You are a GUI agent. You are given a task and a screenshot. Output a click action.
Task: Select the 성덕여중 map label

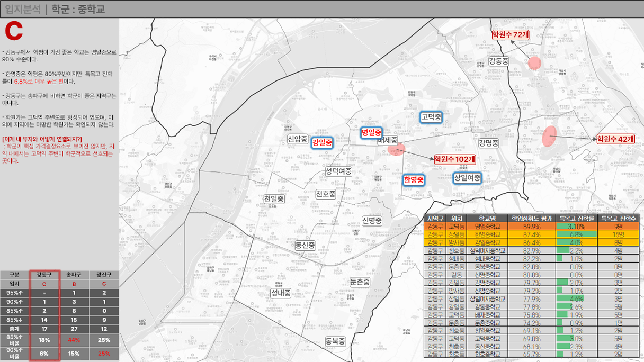click(338, 171)
